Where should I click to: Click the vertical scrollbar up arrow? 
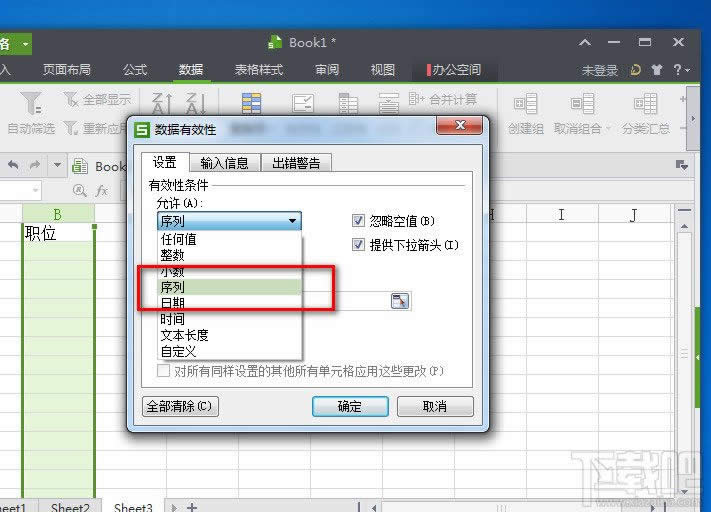coord(684,226)
